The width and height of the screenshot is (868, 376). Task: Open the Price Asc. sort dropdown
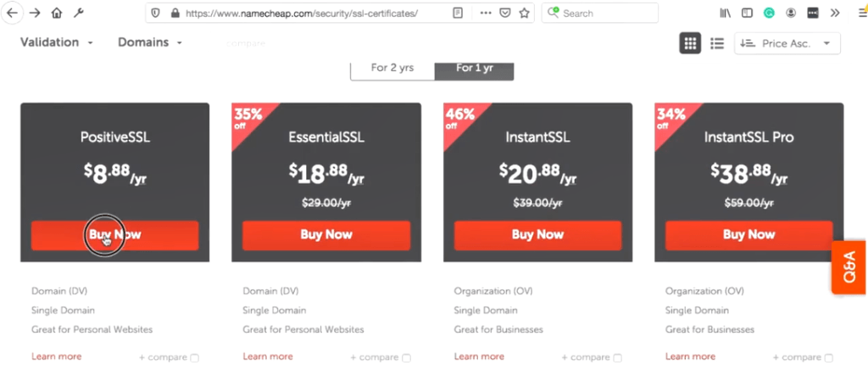point(787,43)
